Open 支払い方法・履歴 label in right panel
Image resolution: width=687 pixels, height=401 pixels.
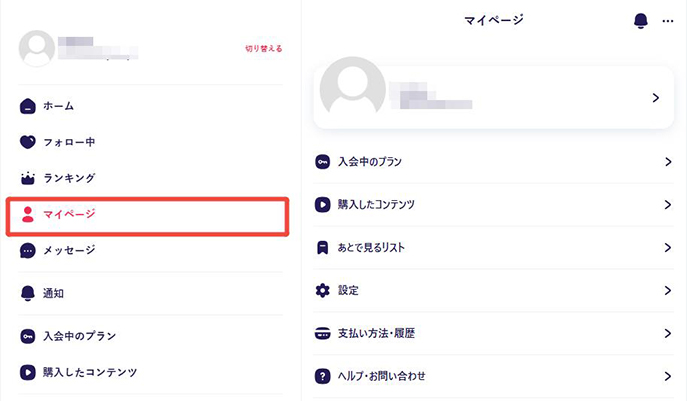click(376, 334)
